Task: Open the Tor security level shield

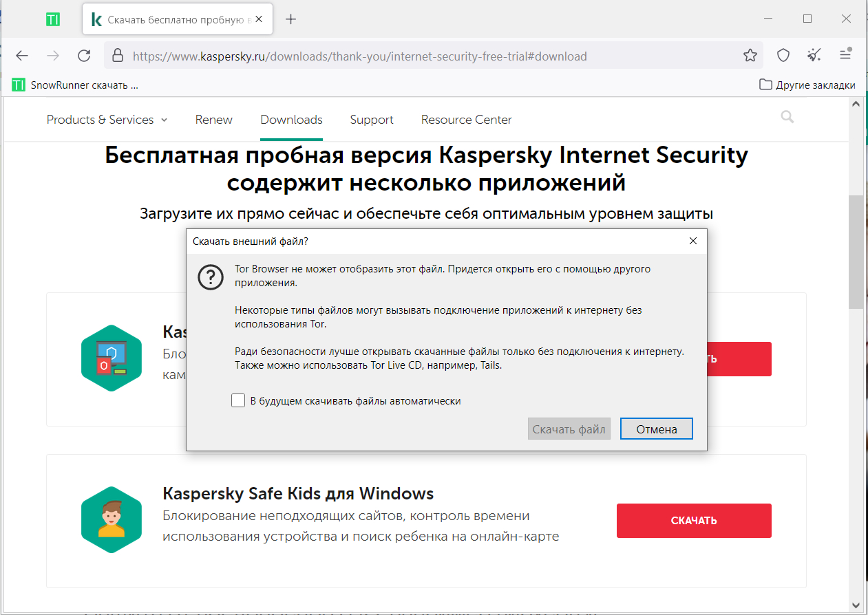Action: [x=783, y=56]
